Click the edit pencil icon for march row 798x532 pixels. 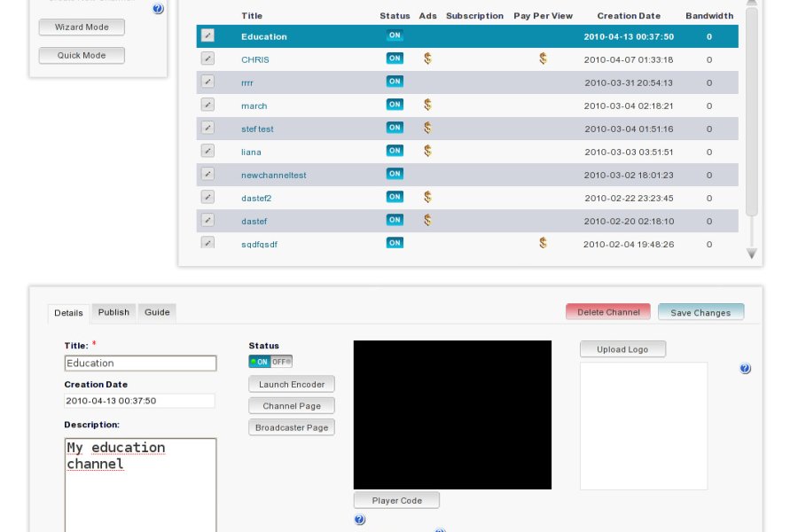click(x=207, y=105)
